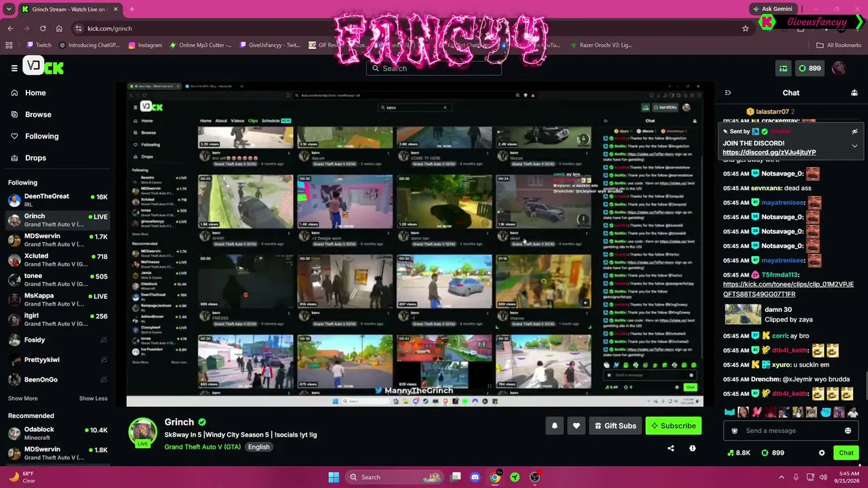This screenshot has height=488, width=868.
Task: Go back in Chrome
Action: click(10, 28)
